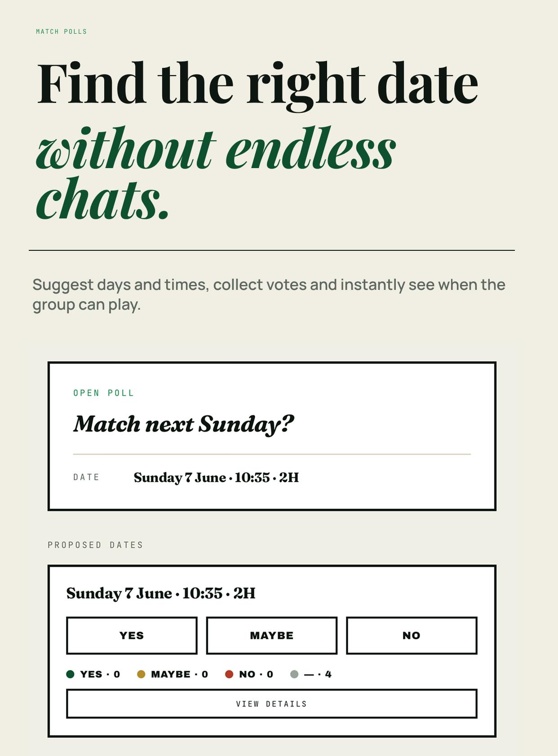Screen dimensions: 558x756
Task: Click the OPEN POLL status label
Action: coord(104,393)
